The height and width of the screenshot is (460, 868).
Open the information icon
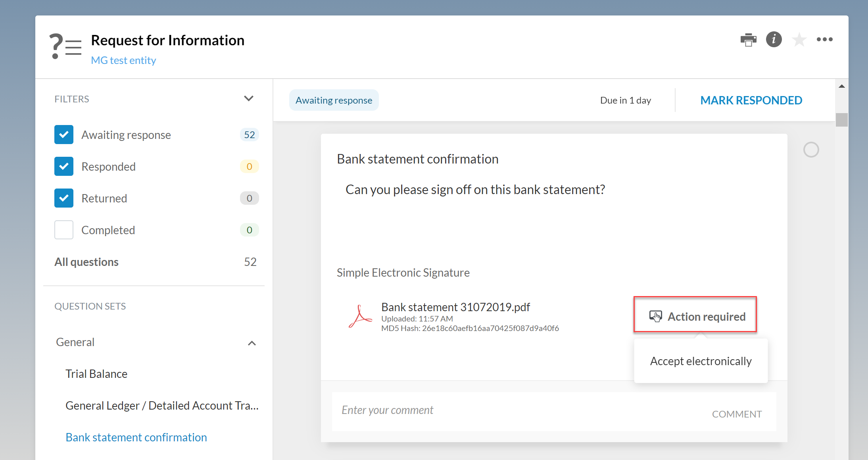pyautogui.click(x=774, y=39)
